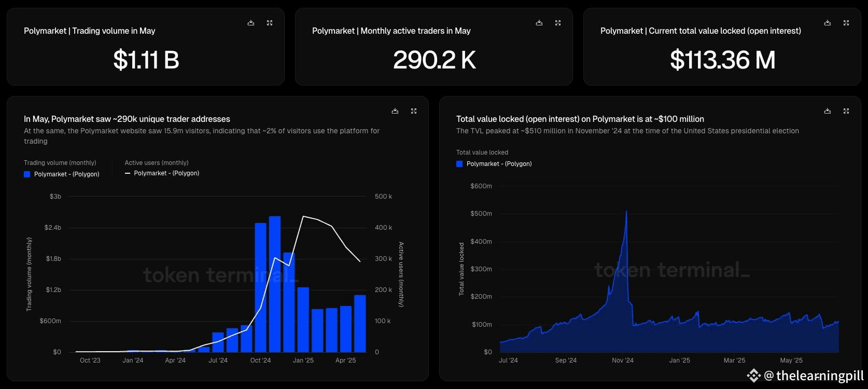This screenshot has height=389, width=868.
Task: Click the '200 k' right axis label
Action: point(383,290)
